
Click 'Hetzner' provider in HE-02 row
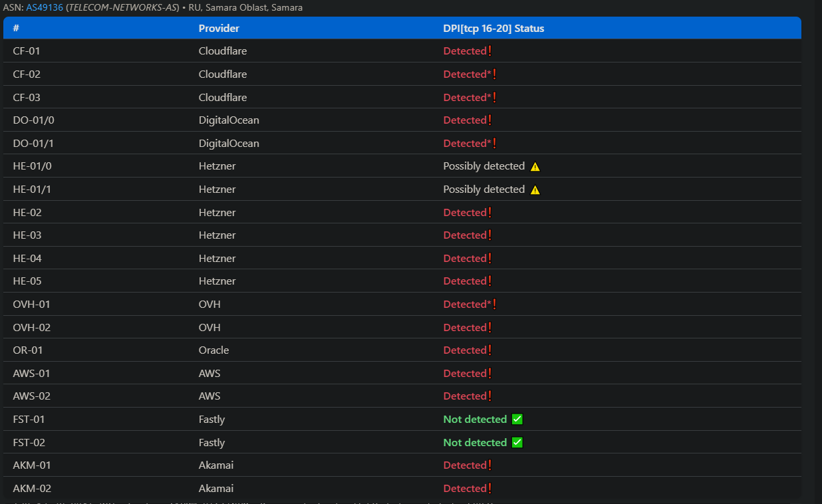tap(217, 213)
